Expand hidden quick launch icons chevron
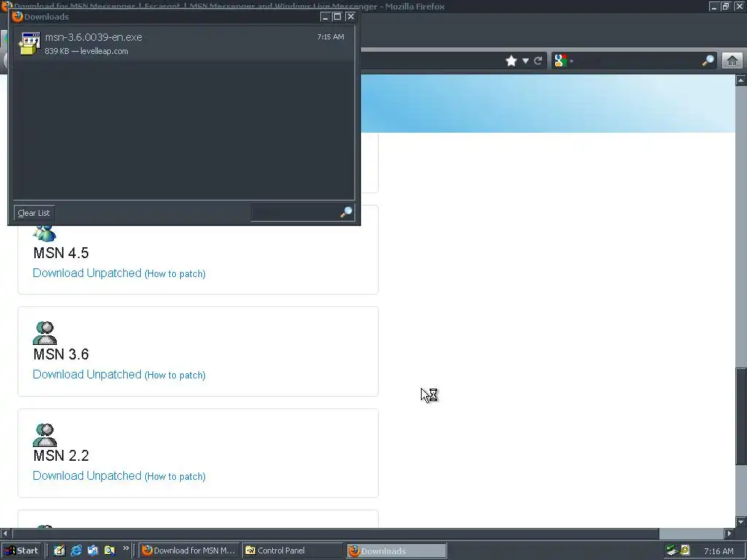 click(125, 548)
